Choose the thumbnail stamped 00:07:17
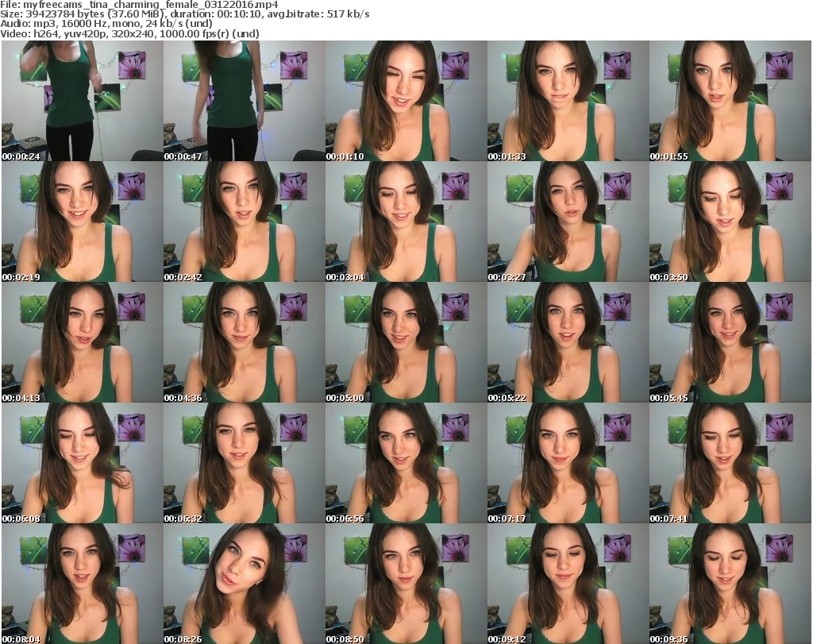813x644 pixels. click(x=568, y=463)
